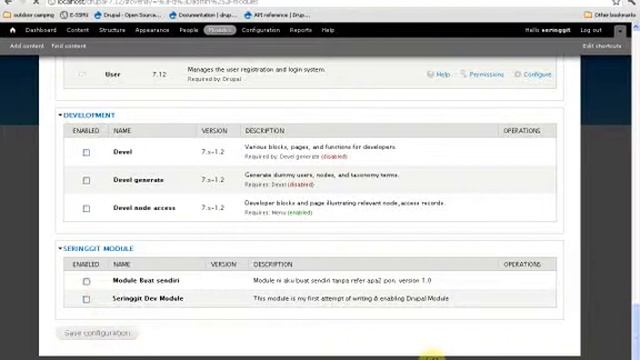Image resolution: width=640 pixels, height=360 pixels.
Task: Open the API reference bookmark
Action: point(277,15)
